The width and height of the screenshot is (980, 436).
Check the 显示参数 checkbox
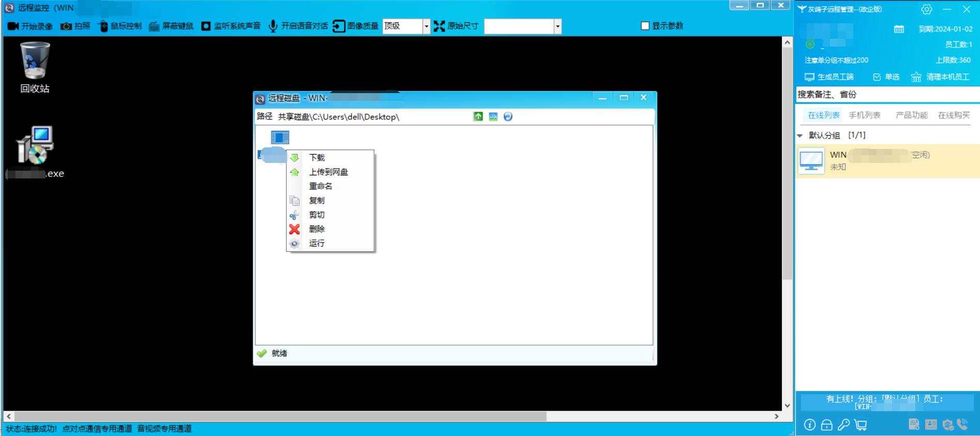(x=645, y=26)
